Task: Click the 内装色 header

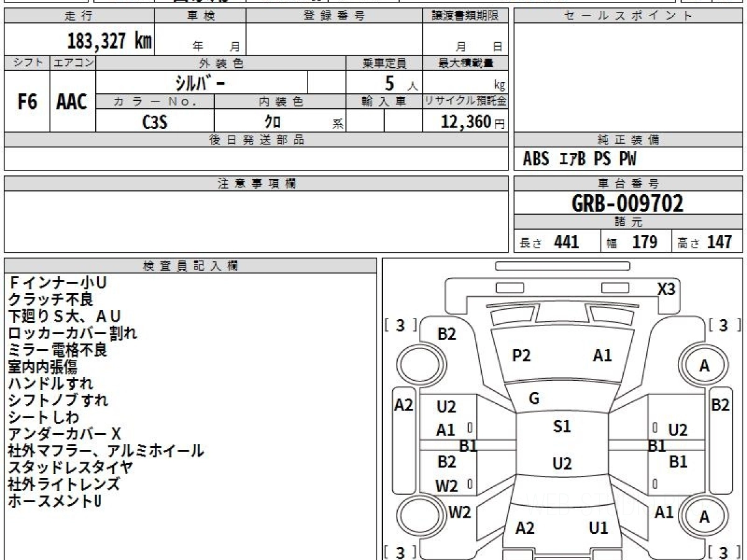Action: pyautogui.click(x=280, y=102)
